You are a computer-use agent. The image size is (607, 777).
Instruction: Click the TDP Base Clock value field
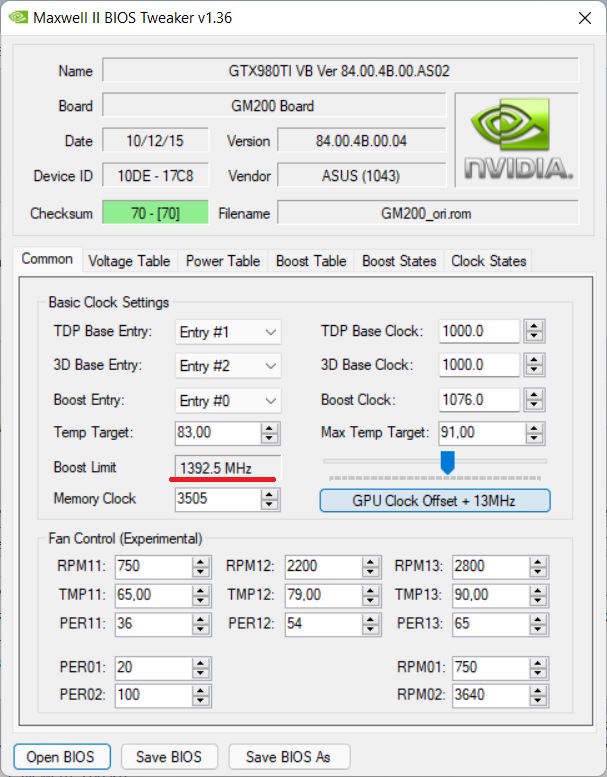(x=479, y=331)
